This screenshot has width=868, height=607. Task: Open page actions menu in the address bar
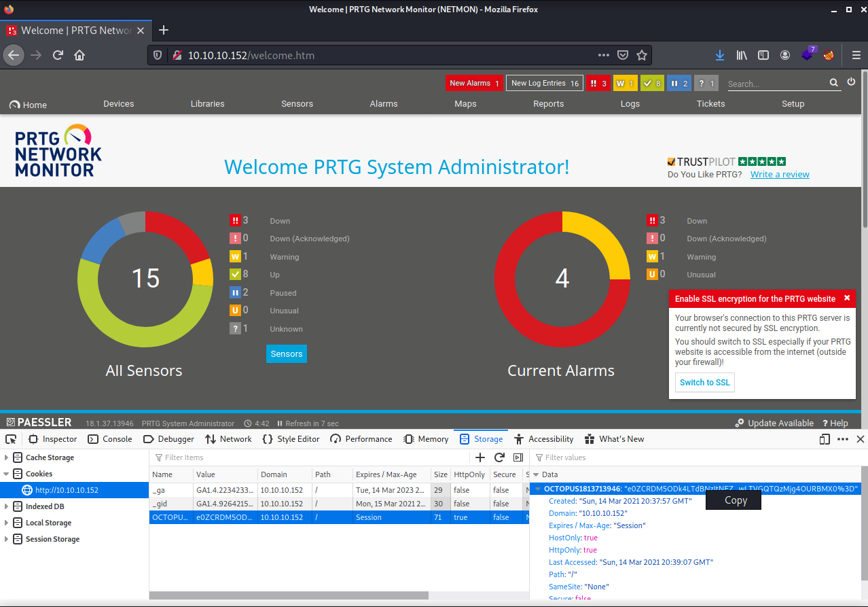604,55
